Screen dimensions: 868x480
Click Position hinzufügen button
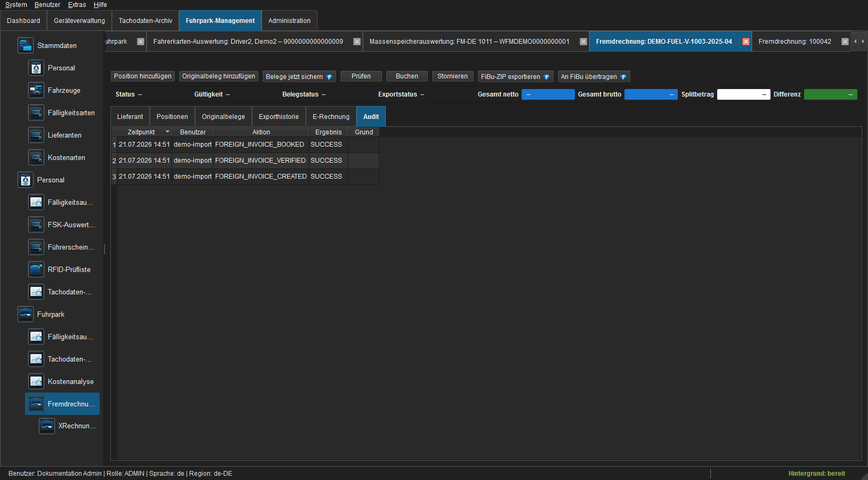pyautogui.click(x=143, y=76)
